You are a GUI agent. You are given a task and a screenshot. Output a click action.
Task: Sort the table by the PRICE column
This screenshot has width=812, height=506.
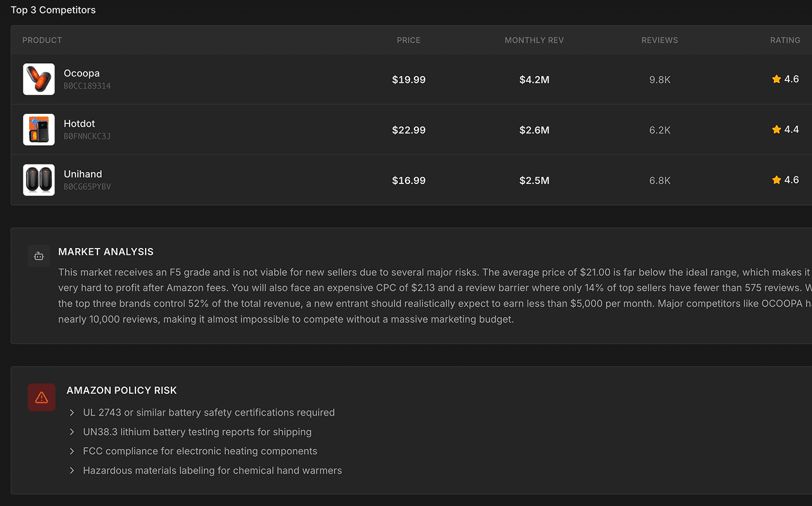(409, 40)
